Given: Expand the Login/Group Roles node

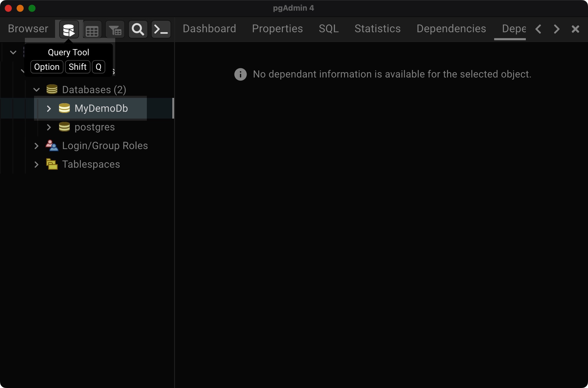Looking at the screenshot, I should pos(36,146).
